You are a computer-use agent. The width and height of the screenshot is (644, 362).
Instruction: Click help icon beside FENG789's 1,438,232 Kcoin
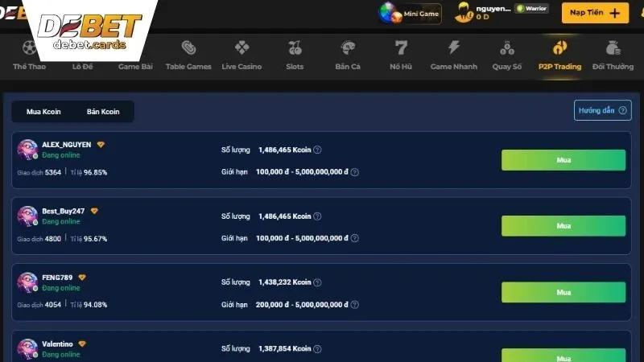[317, 282]
